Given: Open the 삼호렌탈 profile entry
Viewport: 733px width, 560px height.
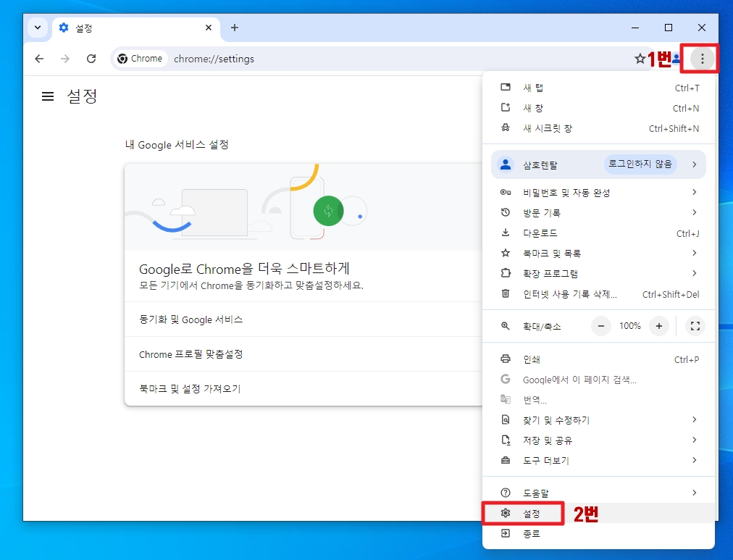Looking at the screenshot, I should point(598,164).
